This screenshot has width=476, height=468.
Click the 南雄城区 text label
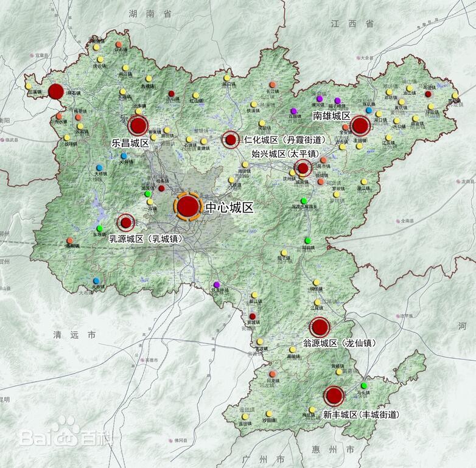click(x=332, y=116)
